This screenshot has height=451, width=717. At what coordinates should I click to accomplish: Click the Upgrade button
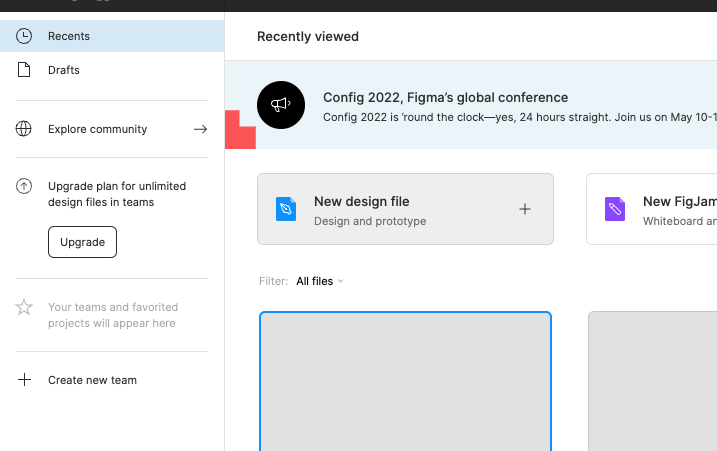(x=82, y=242)
